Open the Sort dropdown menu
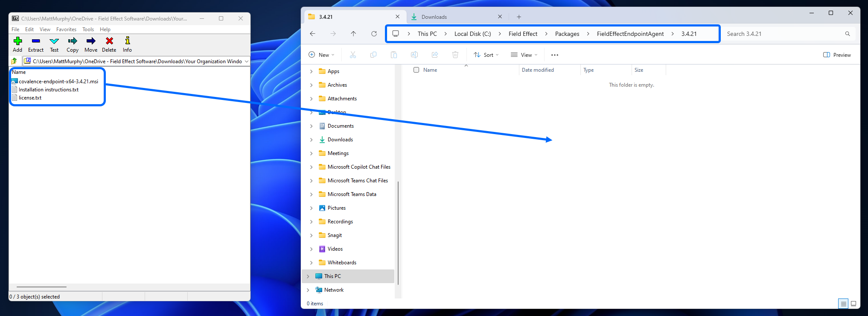Viewport: 868px width, 316px height. 486,55
